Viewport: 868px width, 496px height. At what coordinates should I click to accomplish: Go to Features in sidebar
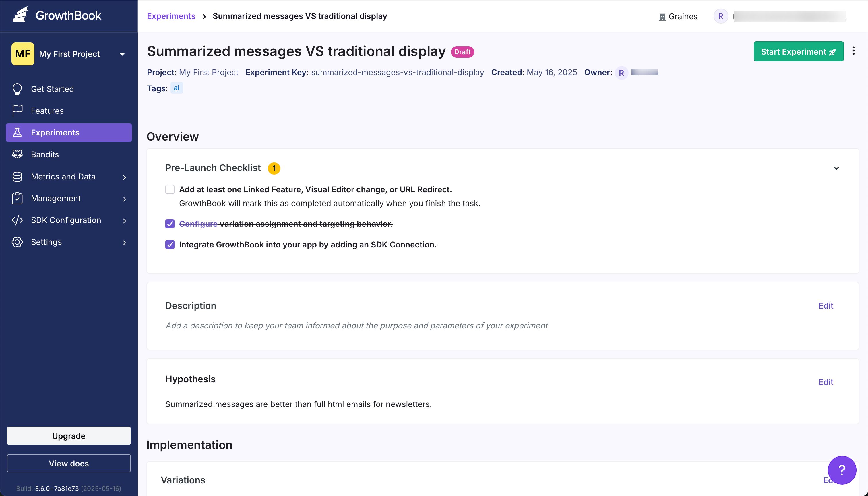[69, 111]
